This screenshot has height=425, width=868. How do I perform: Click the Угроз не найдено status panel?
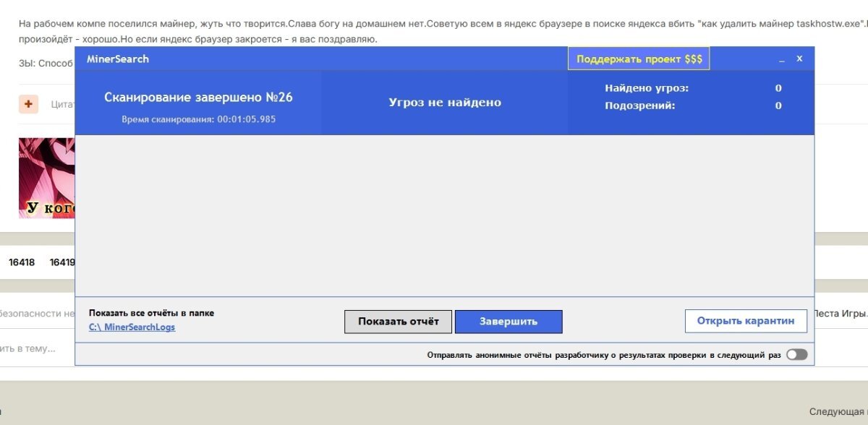[x=445, y=103]
